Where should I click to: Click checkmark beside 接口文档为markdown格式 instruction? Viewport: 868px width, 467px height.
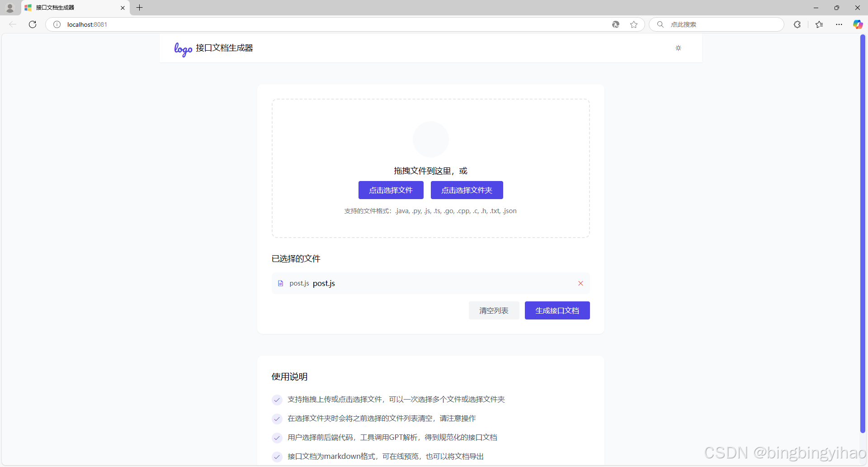click(x=277, y=457)
